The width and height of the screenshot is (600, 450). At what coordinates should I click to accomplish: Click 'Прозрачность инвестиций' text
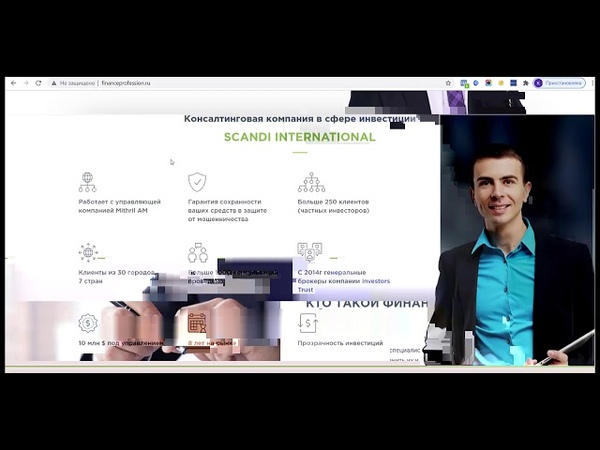point(340,343)
